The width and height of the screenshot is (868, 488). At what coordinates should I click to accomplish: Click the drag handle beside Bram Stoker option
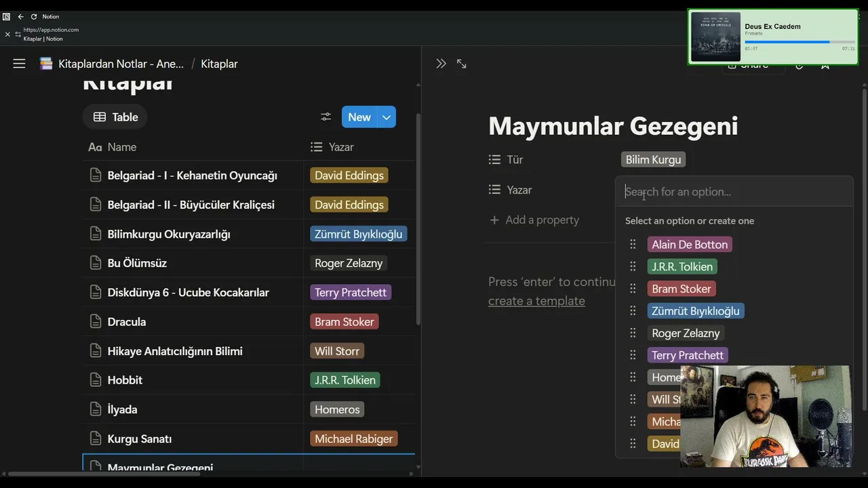pos(633,289)
